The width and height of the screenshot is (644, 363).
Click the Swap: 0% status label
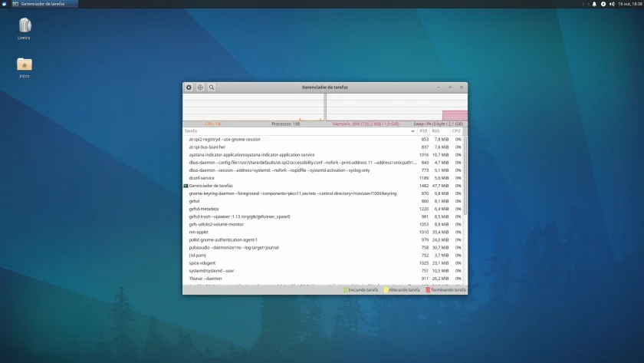(x=439, y=124)
